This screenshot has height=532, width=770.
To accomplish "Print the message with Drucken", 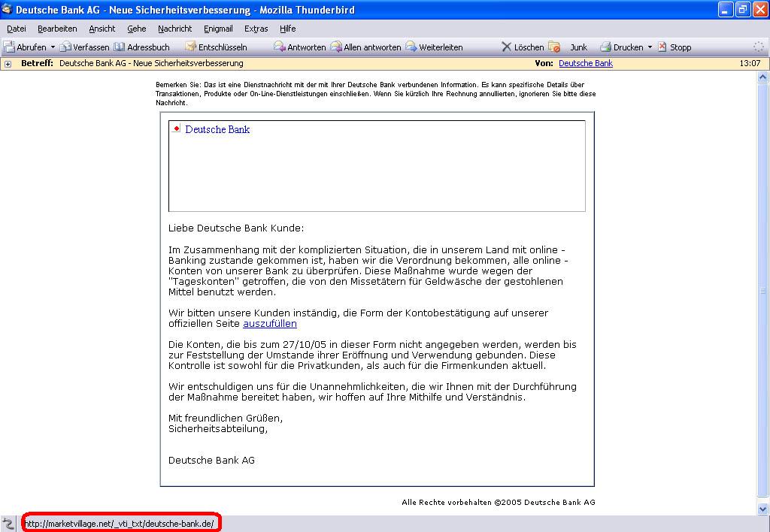I will pos(622,47).
